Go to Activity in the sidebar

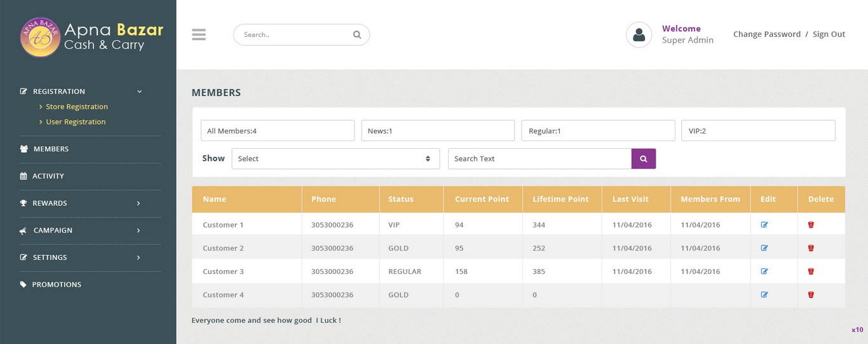pyautogui.click(x=48, y=176)
